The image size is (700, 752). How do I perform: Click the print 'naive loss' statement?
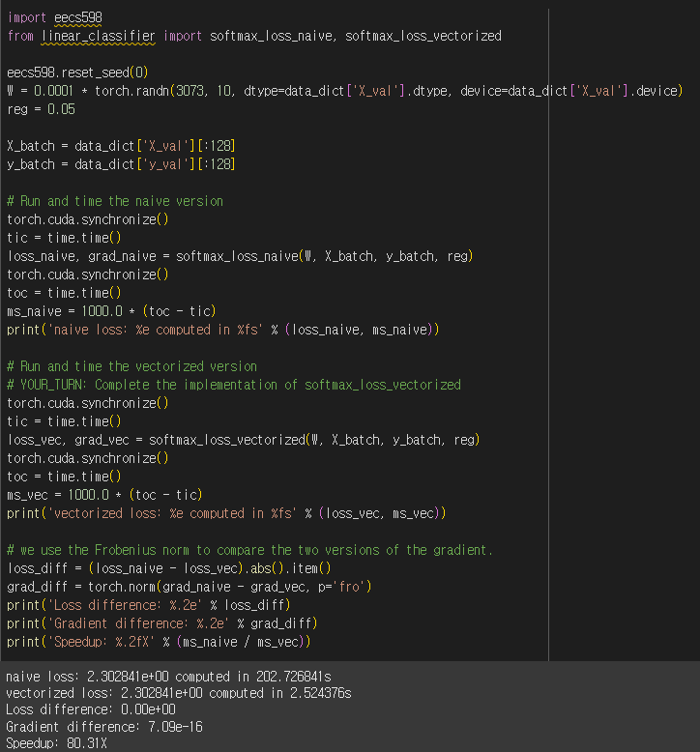pyautogui.click(x=223, y=330)
